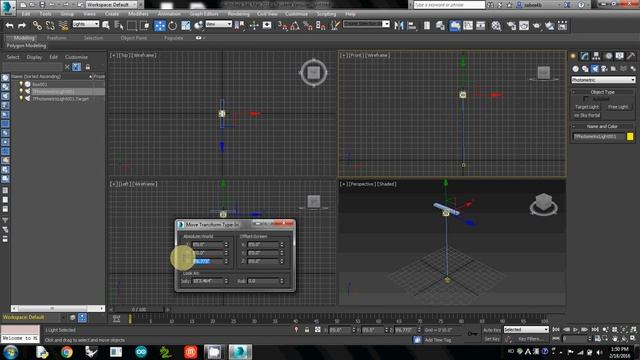The width and height of the screenshot is (640, 360).
Task: Open the Curve Editor toolbar icon
Action: [468, 26]
